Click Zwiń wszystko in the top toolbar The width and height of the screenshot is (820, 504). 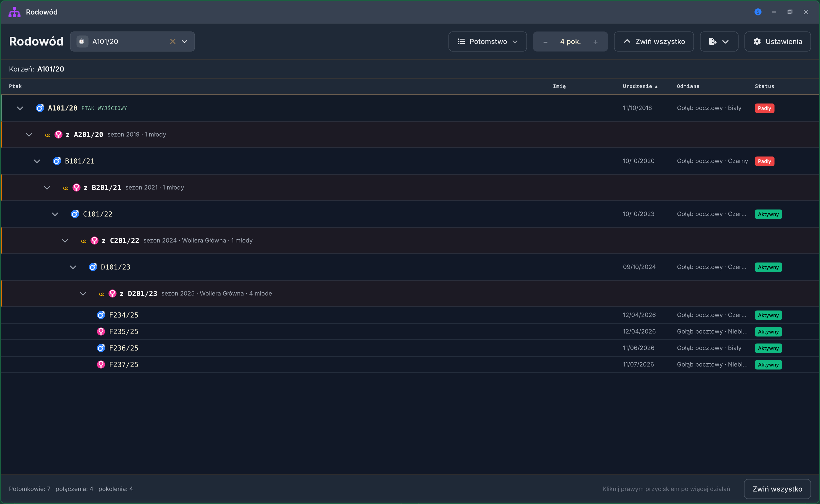click(x=654, y=41)
